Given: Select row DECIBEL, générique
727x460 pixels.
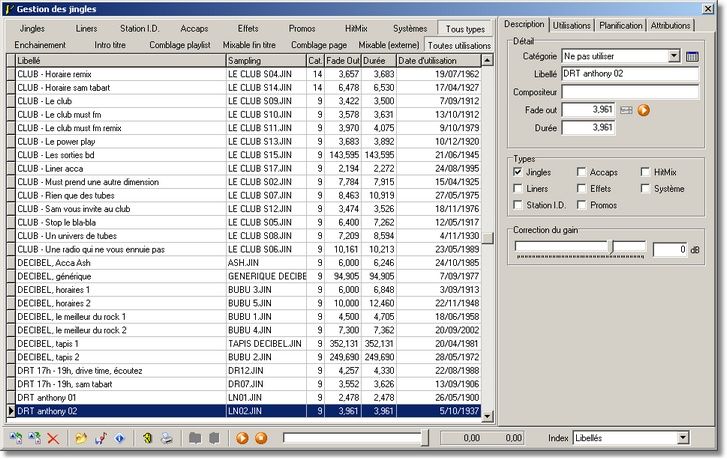Looking at the screenshot, I should click(x=249, y=276).
